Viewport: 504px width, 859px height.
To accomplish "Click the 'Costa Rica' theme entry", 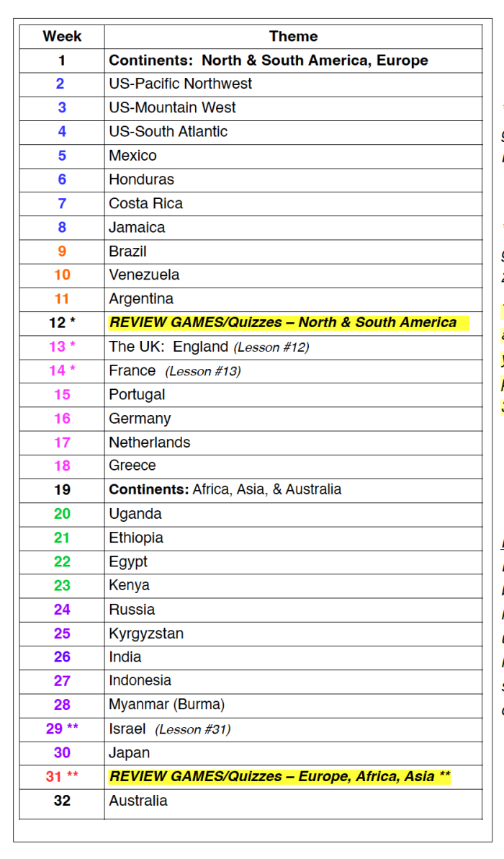I will tap(145, 203).
